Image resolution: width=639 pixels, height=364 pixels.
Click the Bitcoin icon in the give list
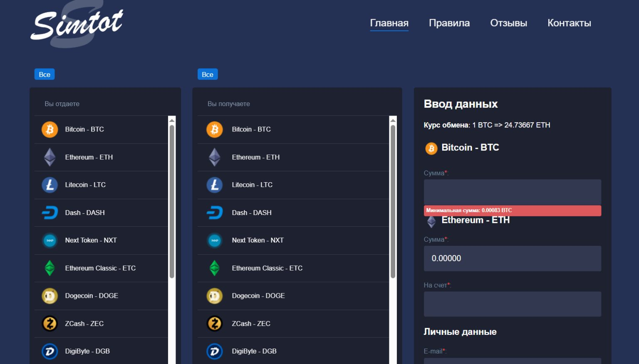pos(50,129)
